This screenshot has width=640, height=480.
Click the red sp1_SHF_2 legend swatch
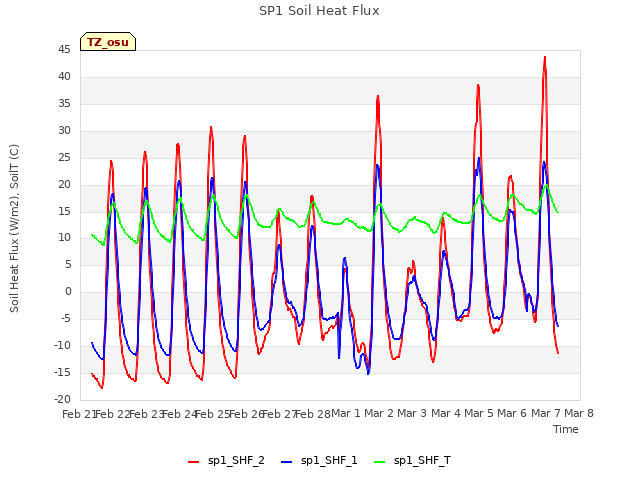193,461
